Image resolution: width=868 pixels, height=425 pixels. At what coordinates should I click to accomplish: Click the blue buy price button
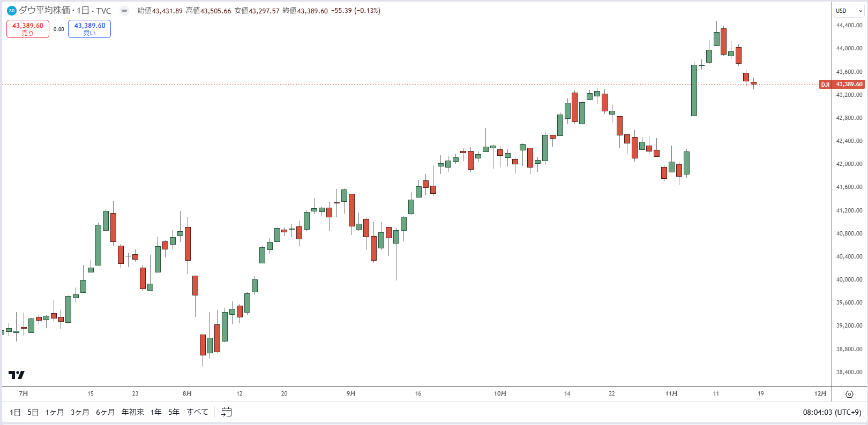(x=89, y=29)
